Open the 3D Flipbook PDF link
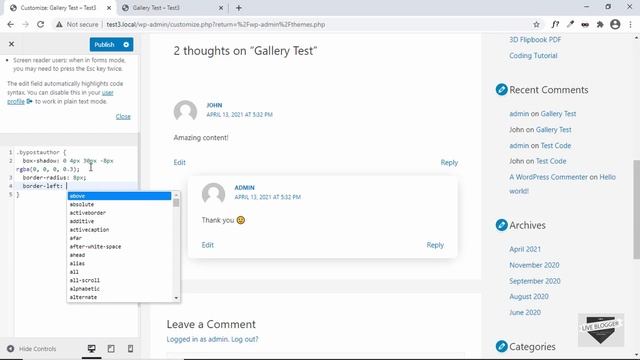Viewport: 640px width, 360px height. pyautogui.click(x=535, y=40)
